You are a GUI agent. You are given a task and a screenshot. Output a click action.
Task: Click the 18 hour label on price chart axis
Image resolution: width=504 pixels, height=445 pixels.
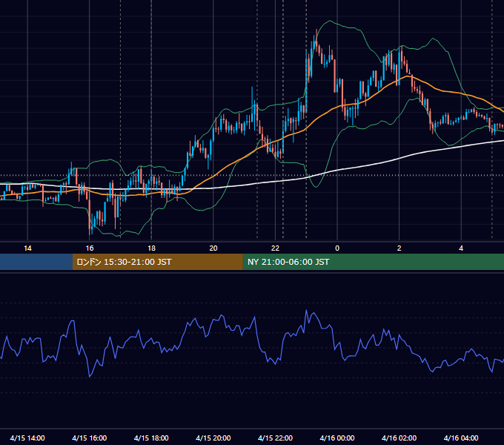click(x=151, y=248)
